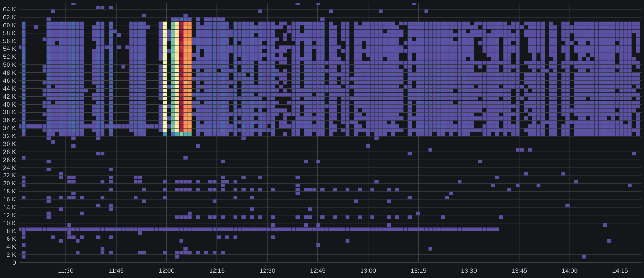Click the red heatmap column after 12:00
This screenshot has height=278, width=644.
[x=182, y=79]
